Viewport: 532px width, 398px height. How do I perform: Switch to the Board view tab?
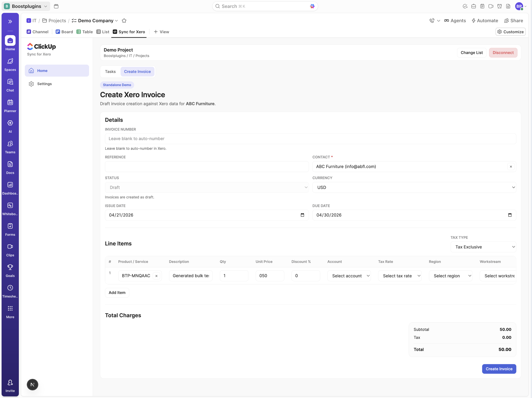[64, 32]
